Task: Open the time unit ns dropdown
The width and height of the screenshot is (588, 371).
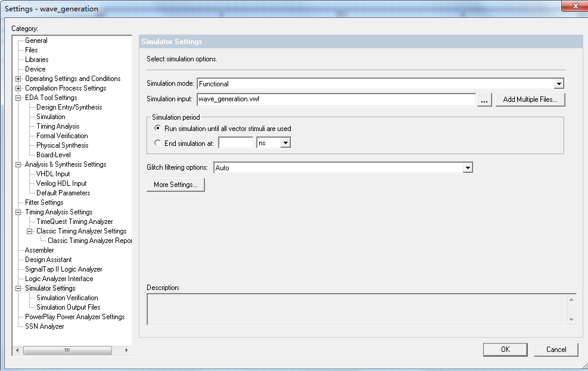Action: [285, 143]
